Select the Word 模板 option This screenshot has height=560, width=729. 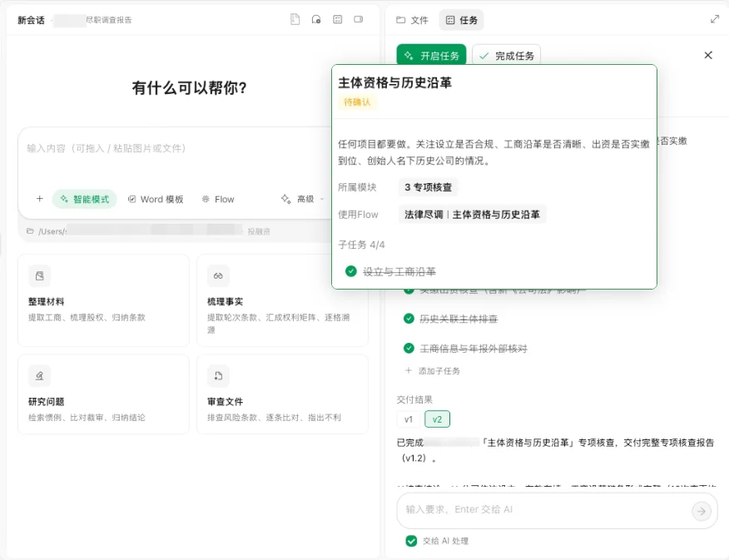click(156, 199)
